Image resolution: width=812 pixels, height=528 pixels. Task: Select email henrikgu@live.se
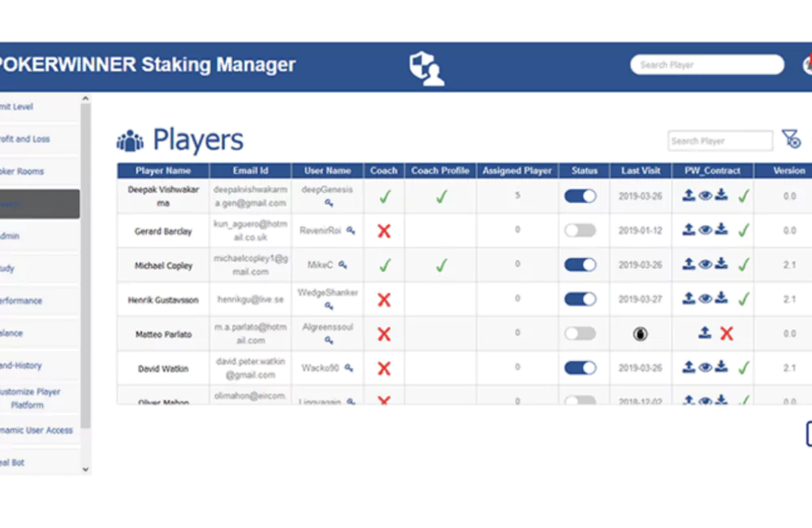click(250, 300)
